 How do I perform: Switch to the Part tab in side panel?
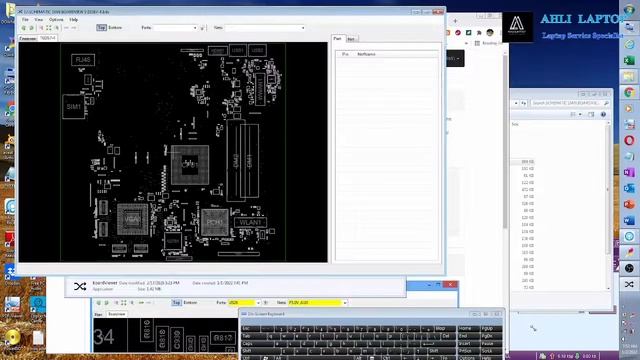point(338,38)
